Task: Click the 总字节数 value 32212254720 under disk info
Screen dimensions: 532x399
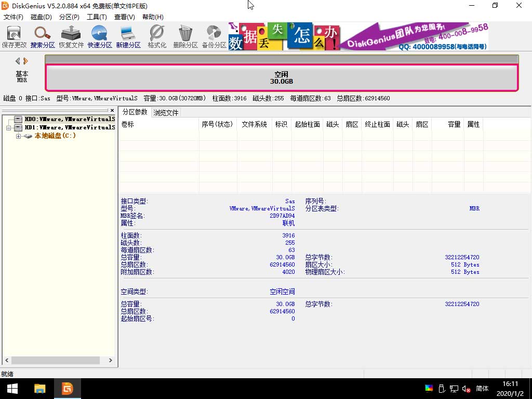Action: (x=462, y=257)
